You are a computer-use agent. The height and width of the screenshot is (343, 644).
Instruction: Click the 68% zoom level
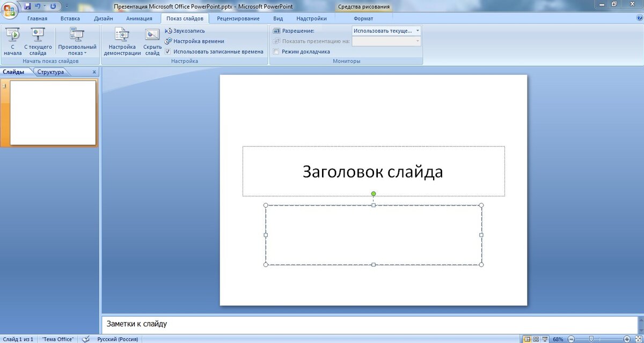pyautogui.click(x=558, y=339)
